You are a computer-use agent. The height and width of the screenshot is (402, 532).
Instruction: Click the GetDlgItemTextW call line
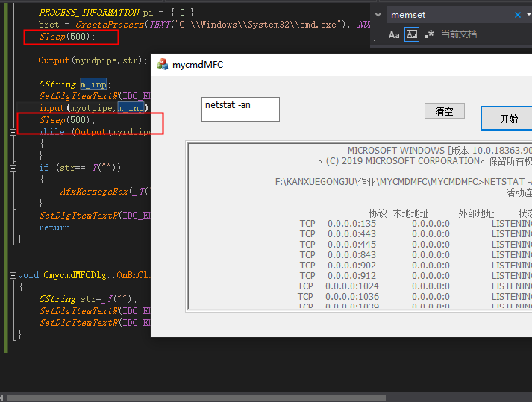pyautogui.click(x=94, y=96)
